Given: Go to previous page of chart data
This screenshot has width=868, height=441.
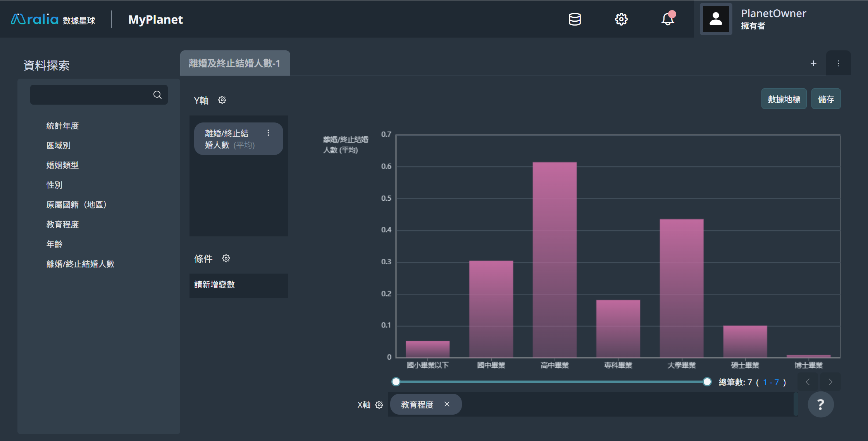Looking at the screenshot, I should (808, 382).
